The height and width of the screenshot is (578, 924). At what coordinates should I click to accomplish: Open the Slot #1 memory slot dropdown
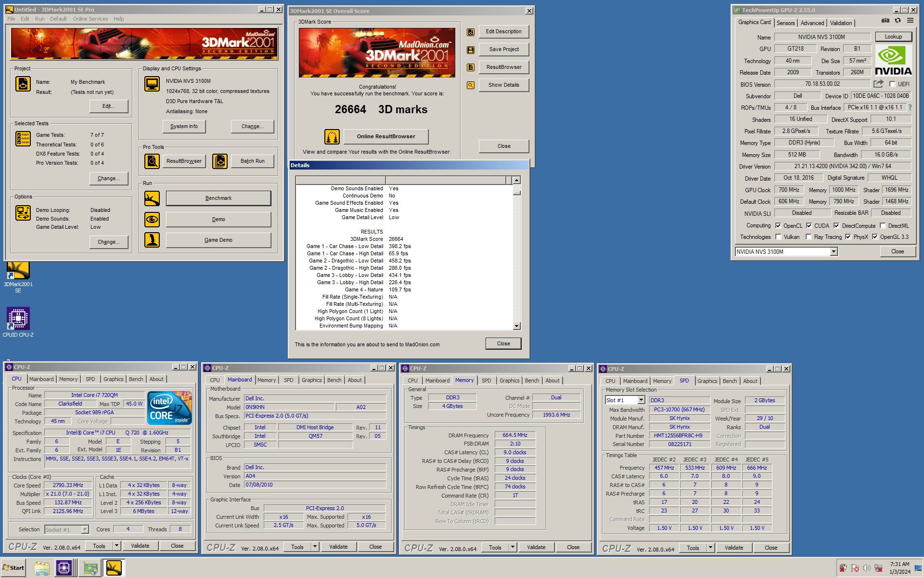[641, 400]
